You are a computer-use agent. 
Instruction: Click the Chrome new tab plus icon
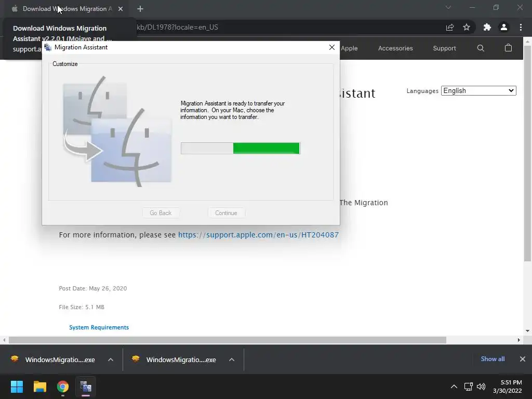(x=140, y=9)
